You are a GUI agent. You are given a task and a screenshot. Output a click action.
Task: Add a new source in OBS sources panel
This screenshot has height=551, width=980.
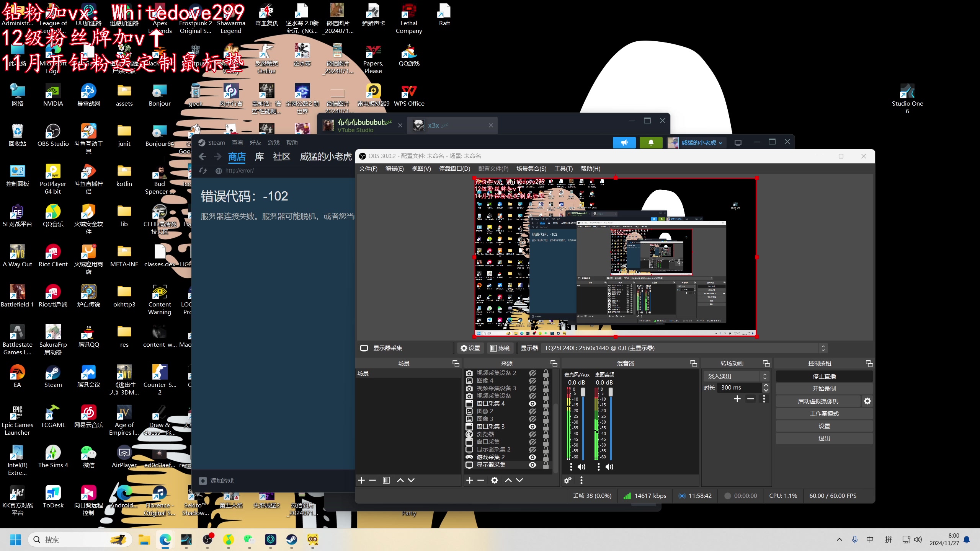(470, 480)
